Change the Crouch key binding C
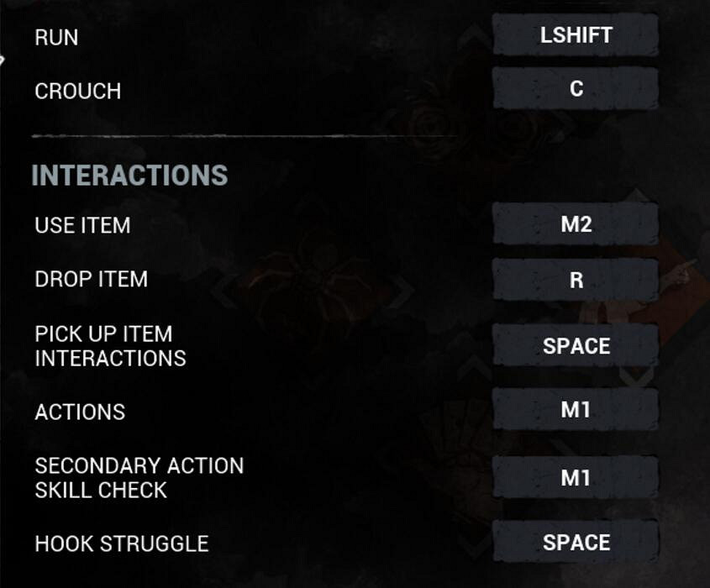Image resolution: width=710 pixels, height=588 pixels. click(x=576, y=89)
